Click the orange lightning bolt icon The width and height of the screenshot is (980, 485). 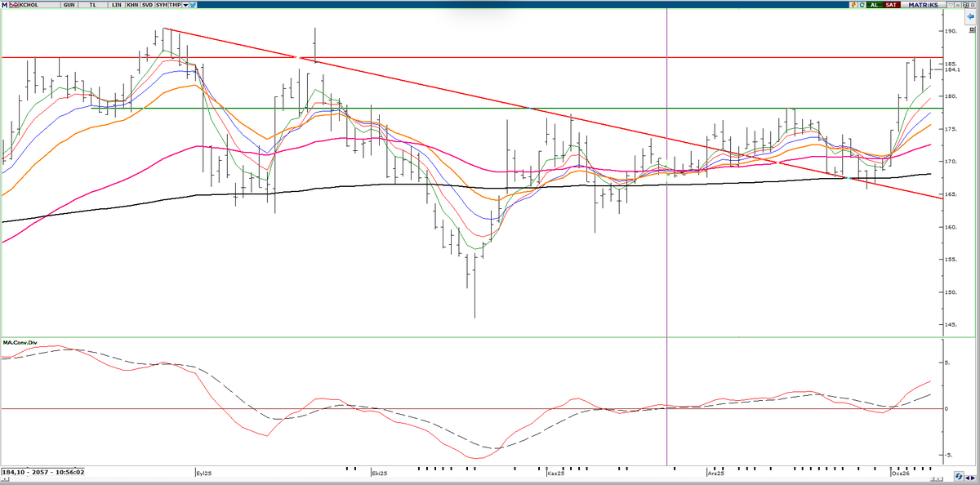click(853, 5)
